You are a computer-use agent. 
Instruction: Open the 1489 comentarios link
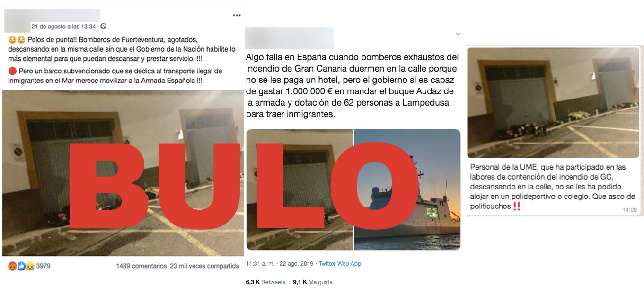pos(141,266)
